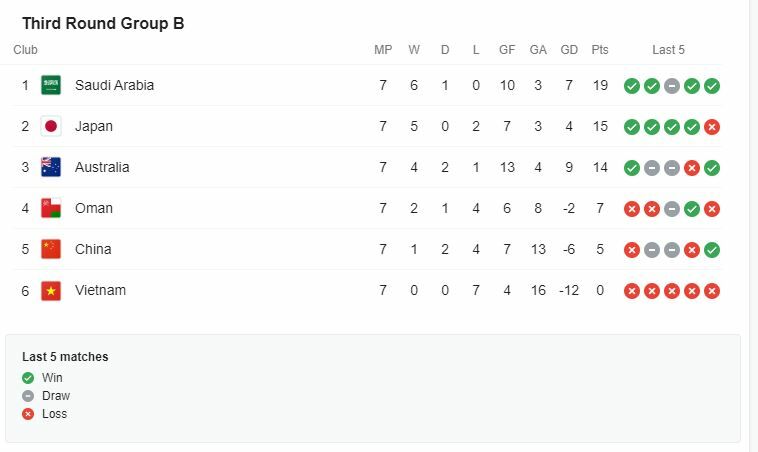Click Oman's points value of 7

(600, 208)
